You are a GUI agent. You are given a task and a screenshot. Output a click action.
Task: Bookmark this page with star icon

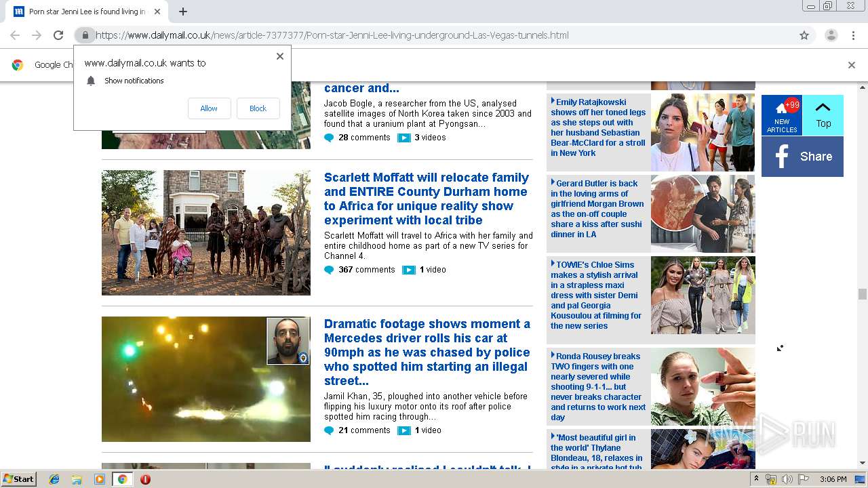pos(804,35)
